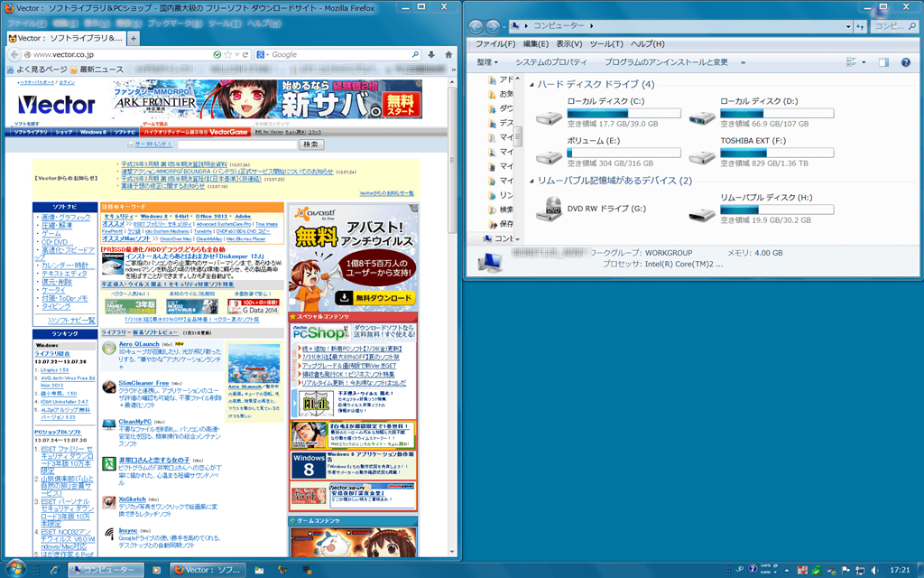Open the Windows Start orb
Viewport: 924px width, 578px height.
coord(16,569)
